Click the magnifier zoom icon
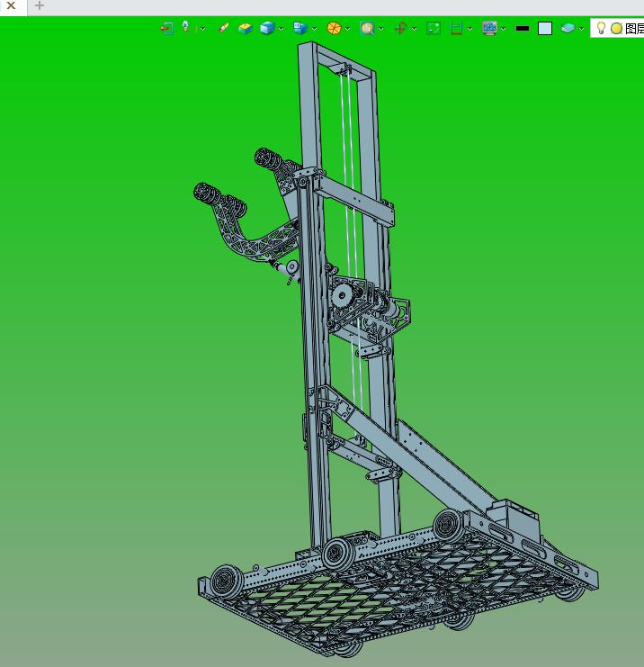Screen dimensions: 644x667 pyautogui.click(x=367, y=29)
